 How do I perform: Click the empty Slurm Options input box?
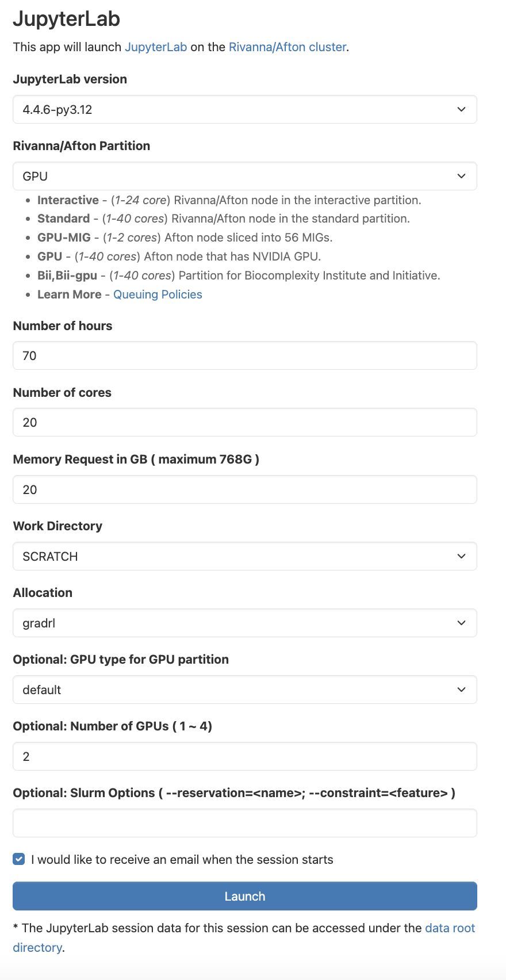coord(244,823)
